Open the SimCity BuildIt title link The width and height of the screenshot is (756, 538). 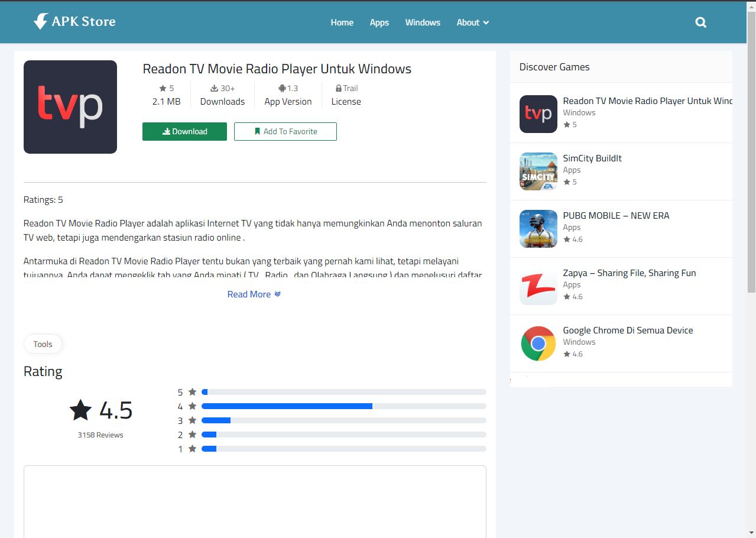click(x=592, y=158)
